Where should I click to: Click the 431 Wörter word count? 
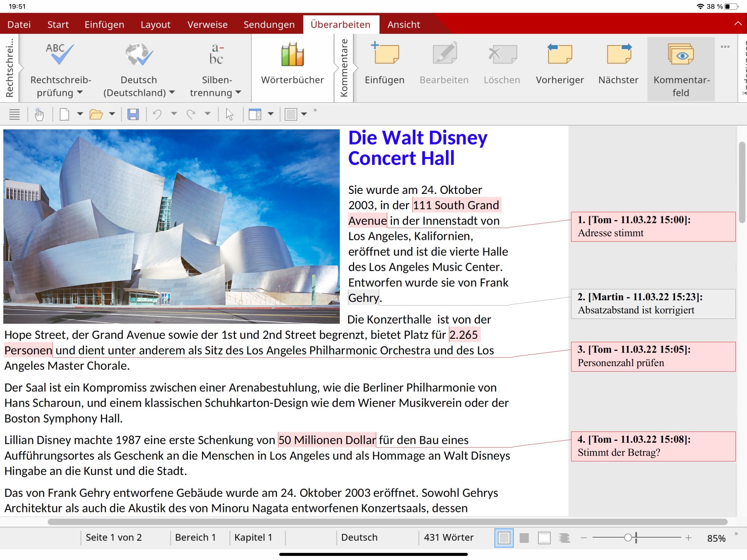pos(449,538)
